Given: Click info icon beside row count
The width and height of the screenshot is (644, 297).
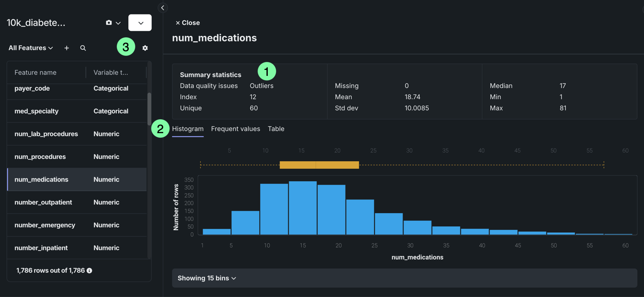Looking at the screenshot, I should (x=89, y=270).
